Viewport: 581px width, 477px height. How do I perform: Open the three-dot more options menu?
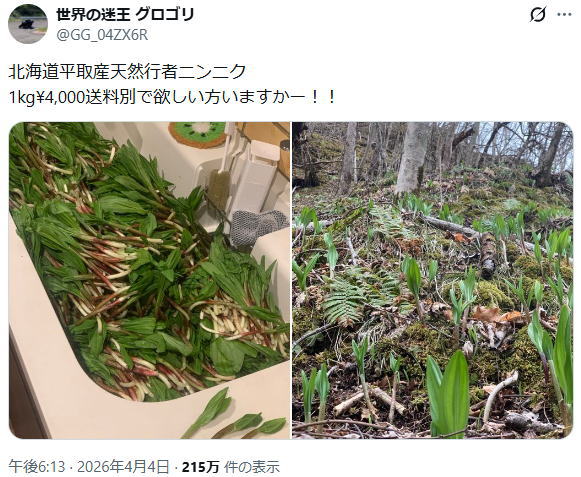[564, 15]
